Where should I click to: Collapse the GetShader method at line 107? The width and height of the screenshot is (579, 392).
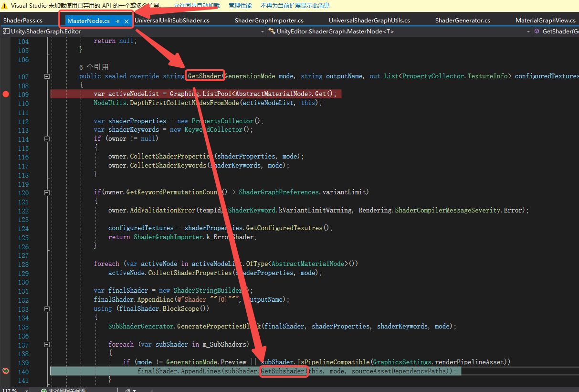click(46, 76)
